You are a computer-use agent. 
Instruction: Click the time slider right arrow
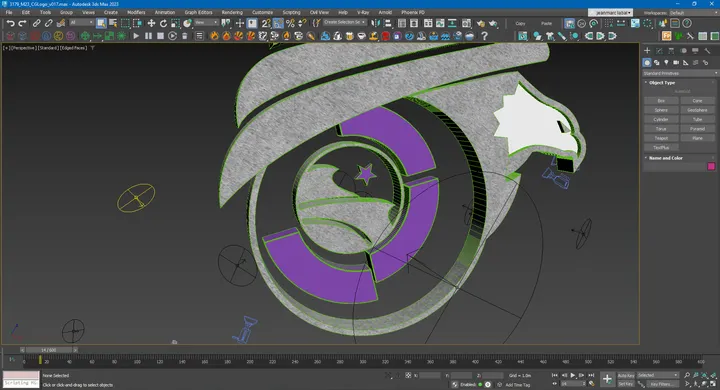click(x=75, y=350)
